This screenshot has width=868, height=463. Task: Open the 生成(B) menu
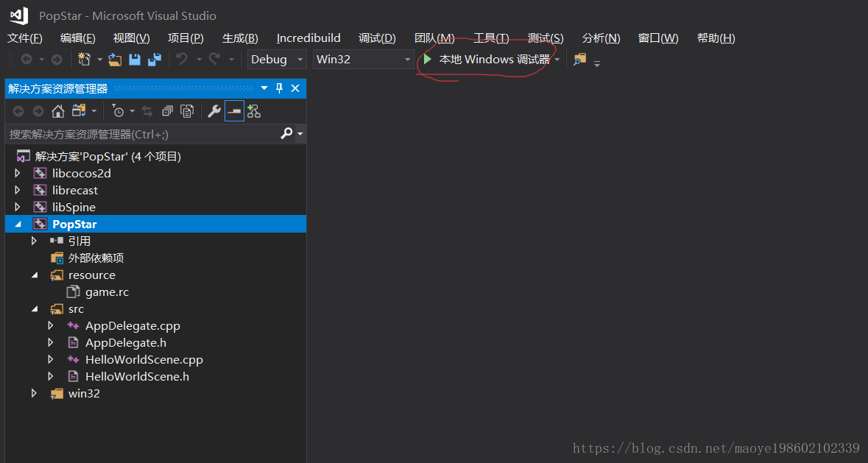(x=240, y=38)
